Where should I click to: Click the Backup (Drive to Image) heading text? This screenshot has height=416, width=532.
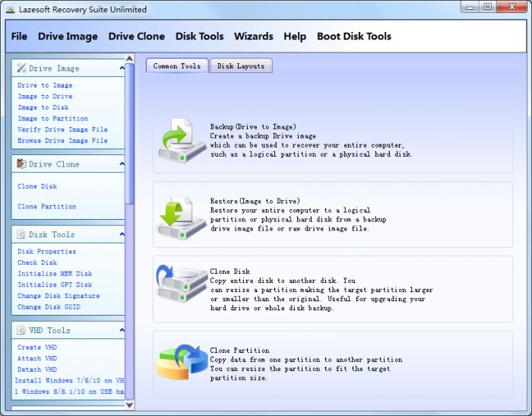click(253, 127)
